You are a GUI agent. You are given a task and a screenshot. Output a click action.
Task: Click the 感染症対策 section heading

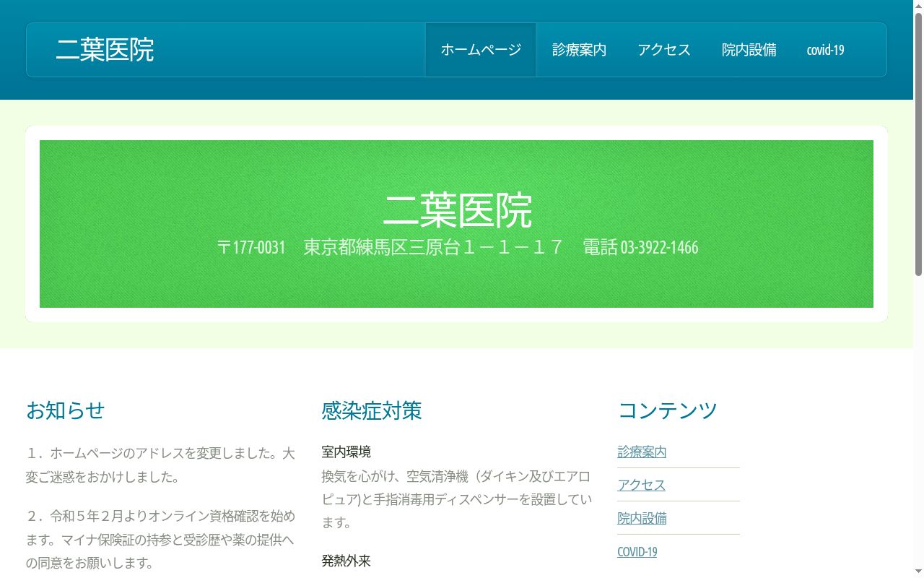click(372, 410)
